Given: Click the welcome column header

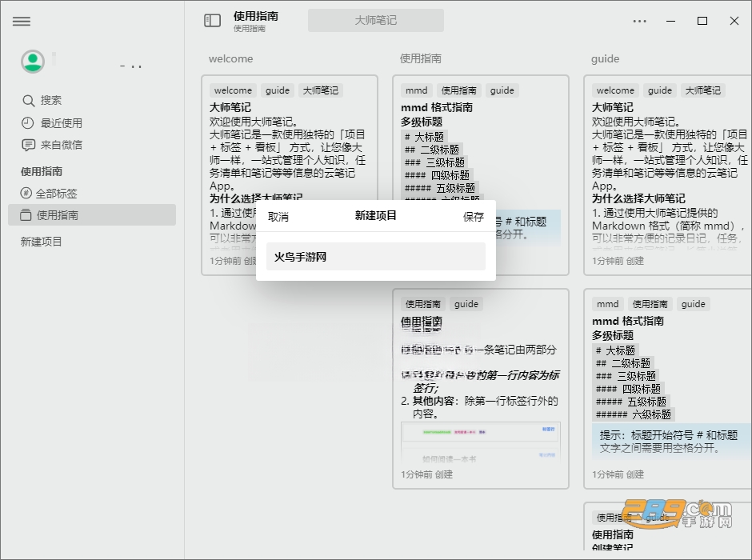Looking at the screenshot, I should (x=230, y=58).
